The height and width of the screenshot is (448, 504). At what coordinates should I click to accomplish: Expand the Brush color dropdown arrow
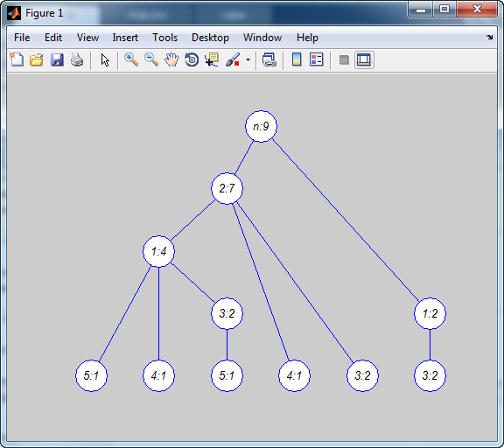coord(248,59)
